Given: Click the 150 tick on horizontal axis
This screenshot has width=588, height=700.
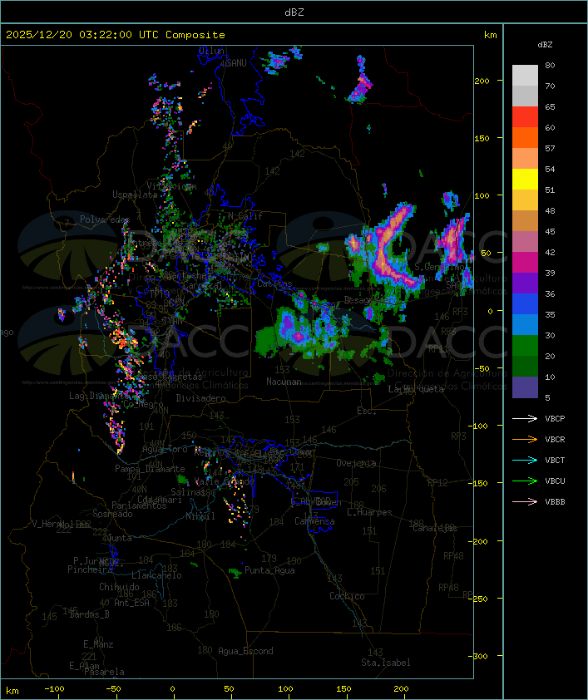Looking at the screenshot, I should [x=343, y=689].
